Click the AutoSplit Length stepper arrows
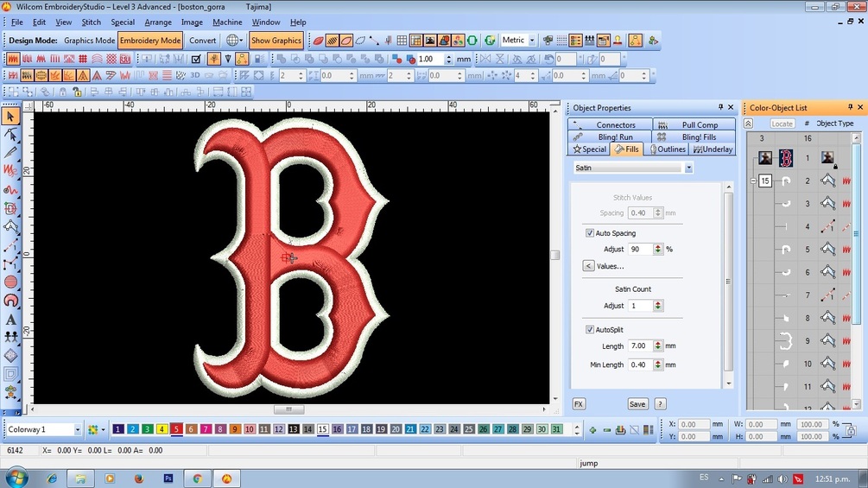The width and height of the screenshot is (868, 488). pyautogui.click(x=657, y=345)
